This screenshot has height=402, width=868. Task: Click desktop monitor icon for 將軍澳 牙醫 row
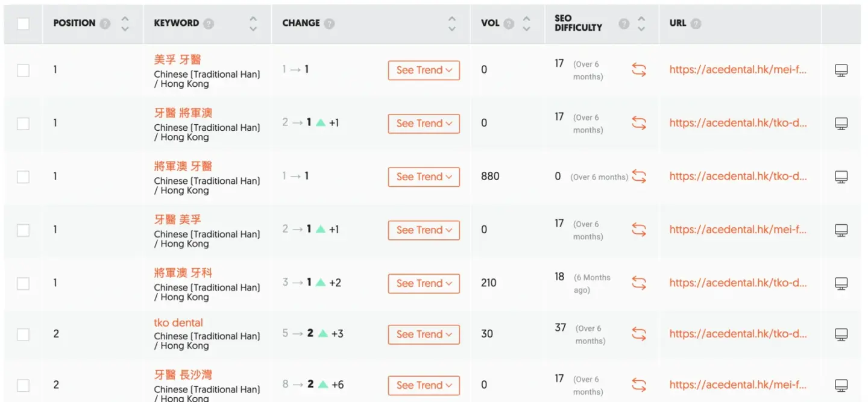841,177
